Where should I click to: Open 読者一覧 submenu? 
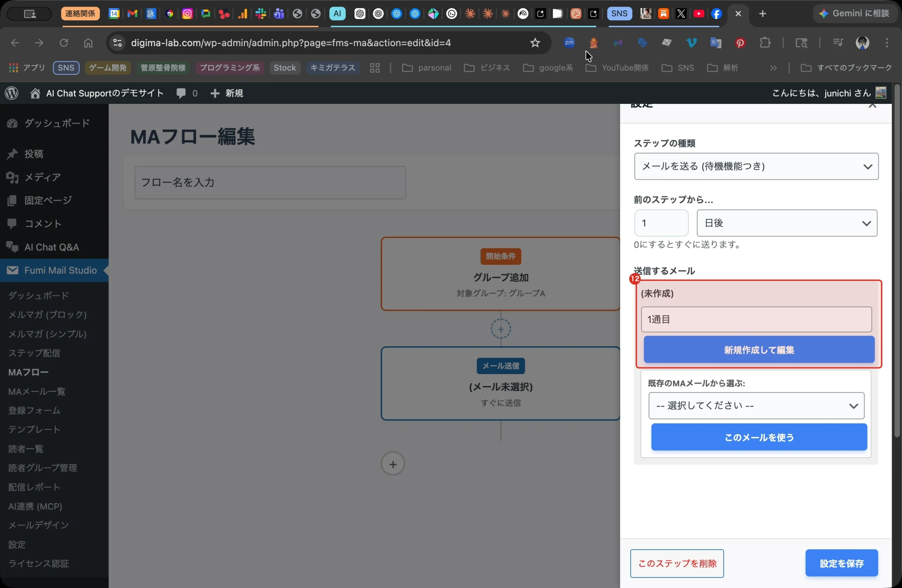click(x=26, y=449)
